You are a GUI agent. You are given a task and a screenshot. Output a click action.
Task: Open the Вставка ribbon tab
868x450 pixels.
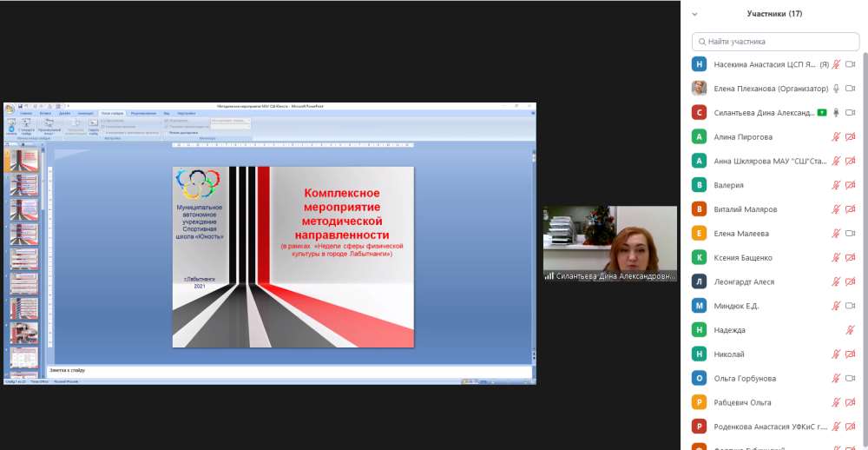pos(45,113)
